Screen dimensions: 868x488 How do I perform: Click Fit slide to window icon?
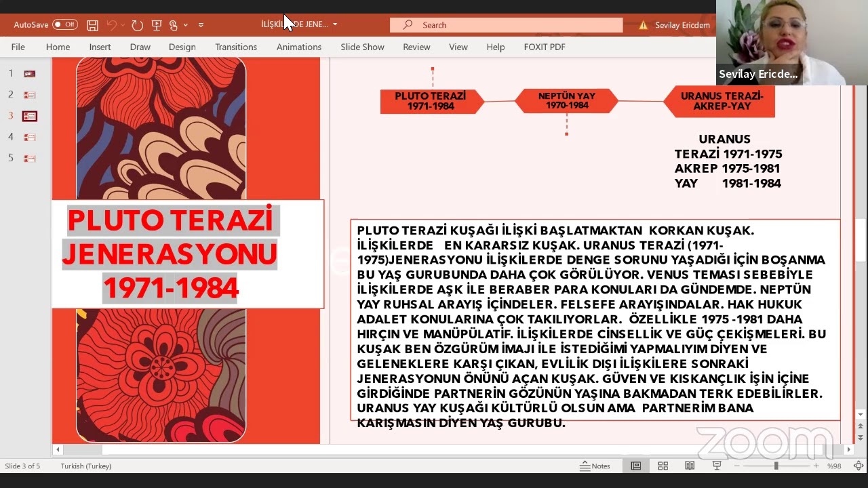(858, 466)
